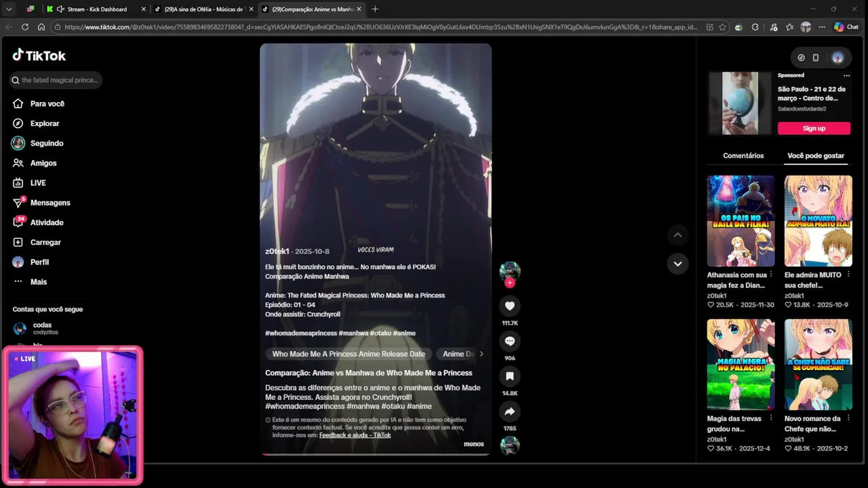868x488 pixels.
Task: Open sponsored ad options ellipsis
Action: (846, 75)
